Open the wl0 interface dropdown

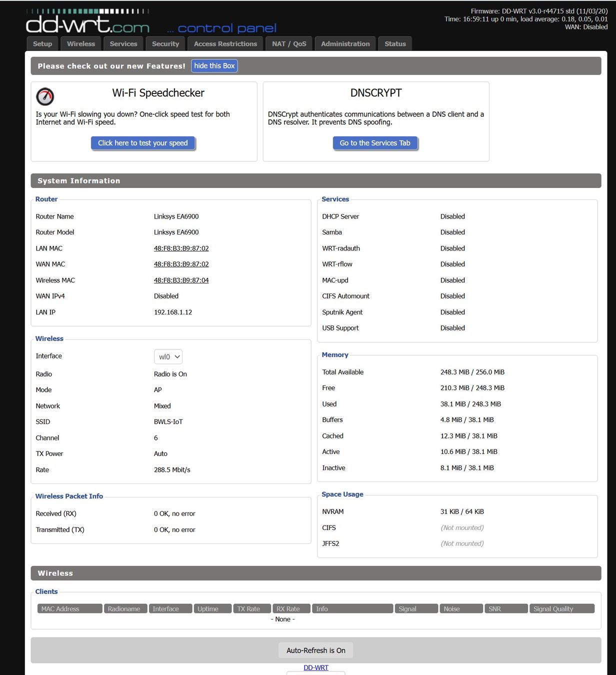[168, 356]
